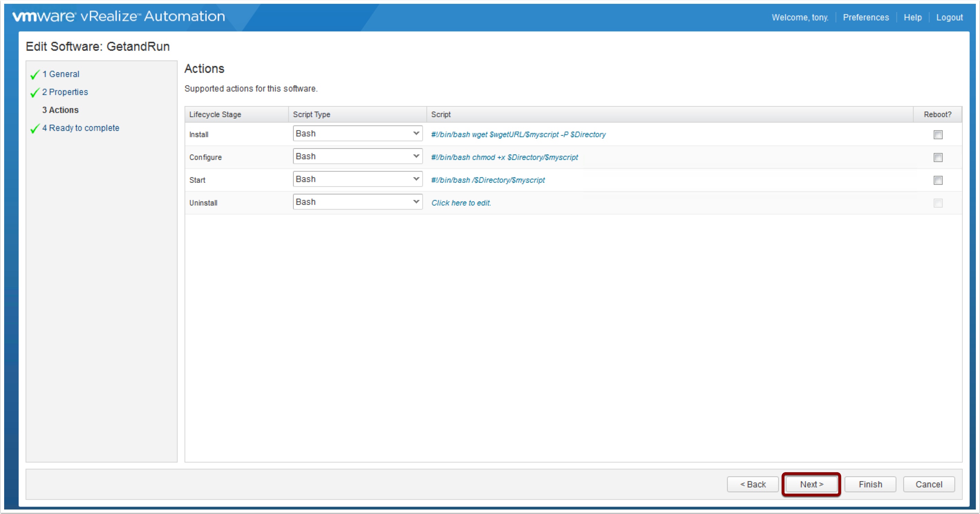The width and height of the screenshot is (980, 514).
Task: Check the Reboot box for Configure
Action: tap(938, 158)
